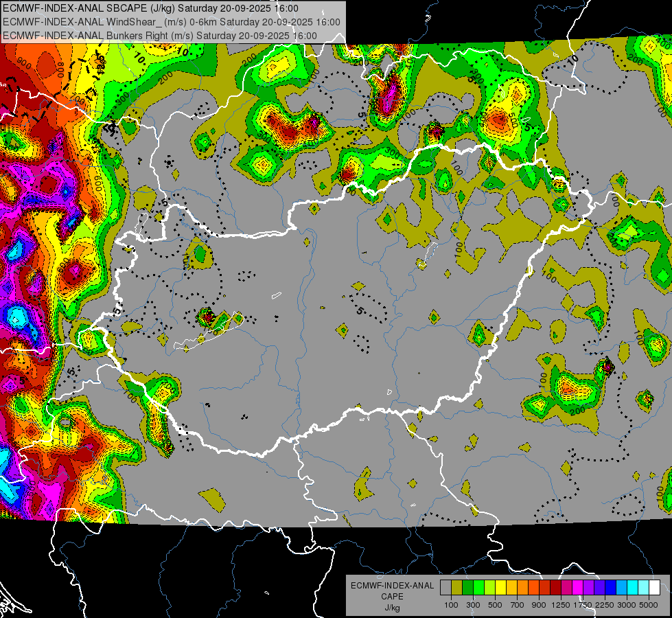Pick the dark green legend swatch
The image size is (672, 618).
pyautogui.click(x=467, y=588)
